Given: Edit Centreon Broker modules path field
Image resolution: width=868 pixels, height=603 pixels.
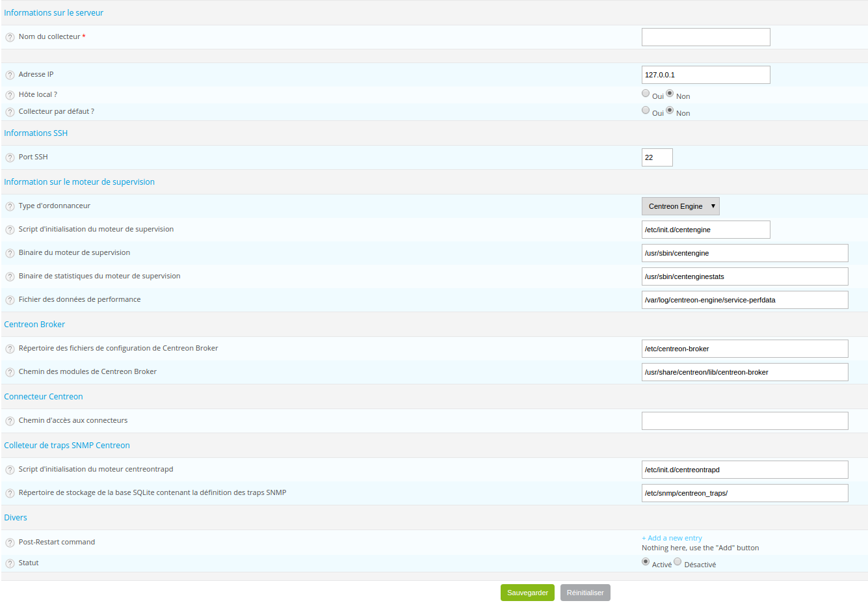Looking at the screenshot, I should (744, 372).
